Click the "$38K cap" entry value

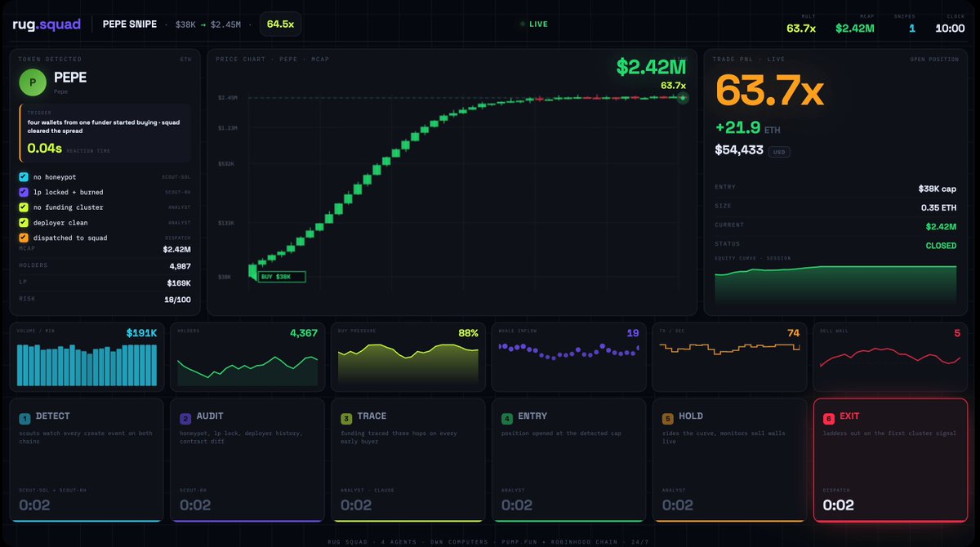(x=938, y=189)
